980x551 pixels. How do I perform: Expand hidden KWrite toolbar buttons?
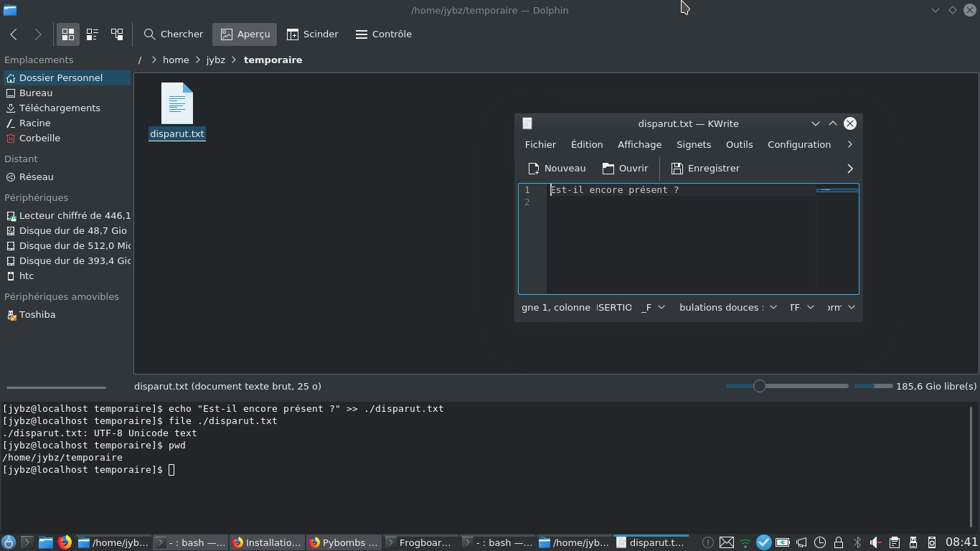click(850, 168)
